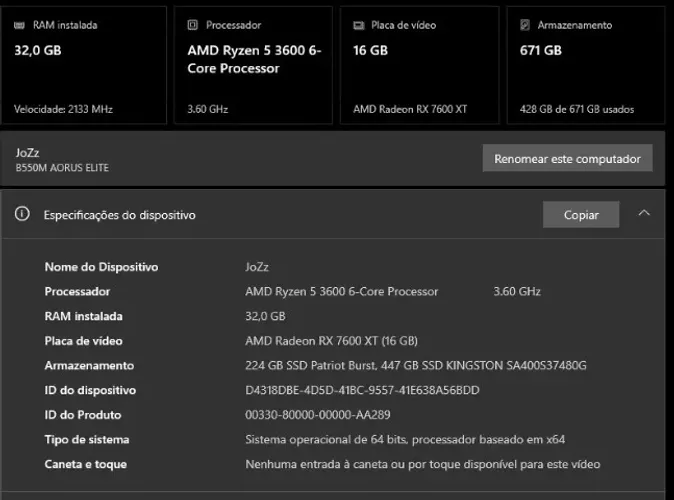Click the Renomear este computador button

pyautogui.click(x=567, y=158)
